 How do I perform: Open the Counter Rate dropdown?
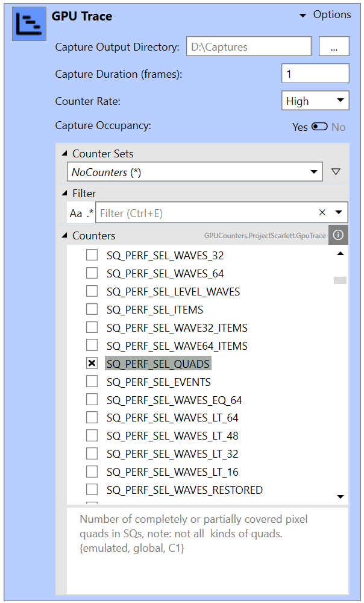click(315, 101)
